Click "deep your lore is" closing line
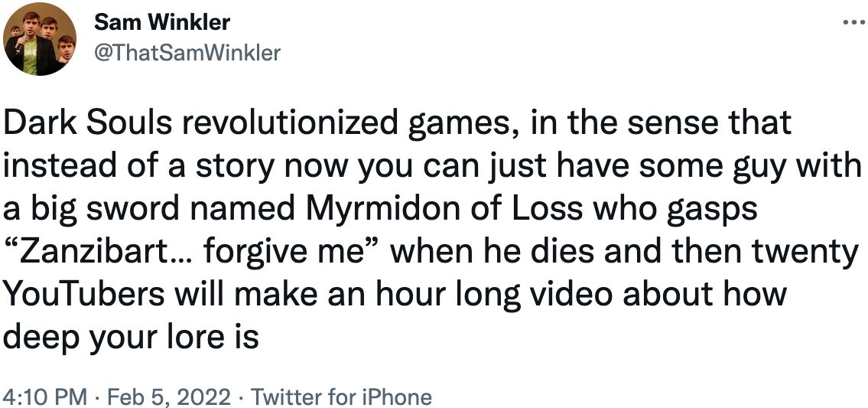 pos(132,337)
